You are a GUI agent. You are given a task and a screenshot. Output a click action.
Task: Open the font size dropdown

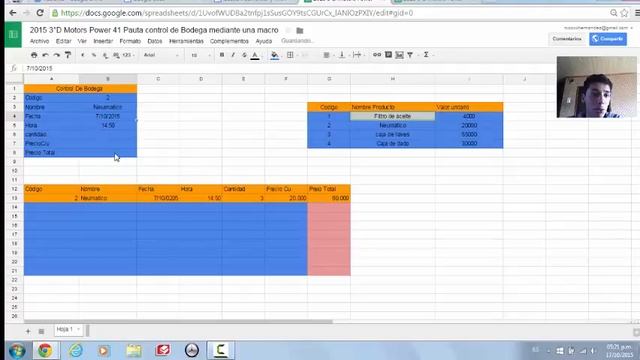tap(200, 55)
